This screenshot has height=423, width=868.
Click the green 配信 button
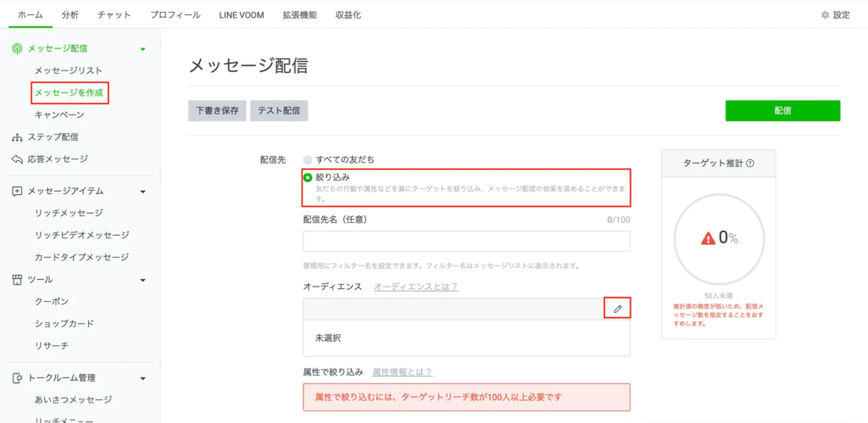[782, 111]
